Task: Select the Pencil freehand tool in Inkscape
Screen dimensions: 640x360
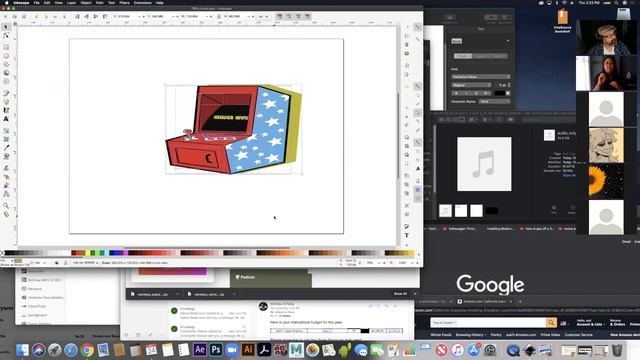Action: [6, 93]
